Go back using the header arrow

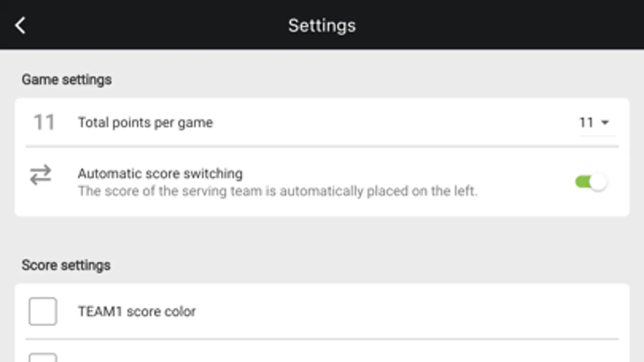click(20, 26)
